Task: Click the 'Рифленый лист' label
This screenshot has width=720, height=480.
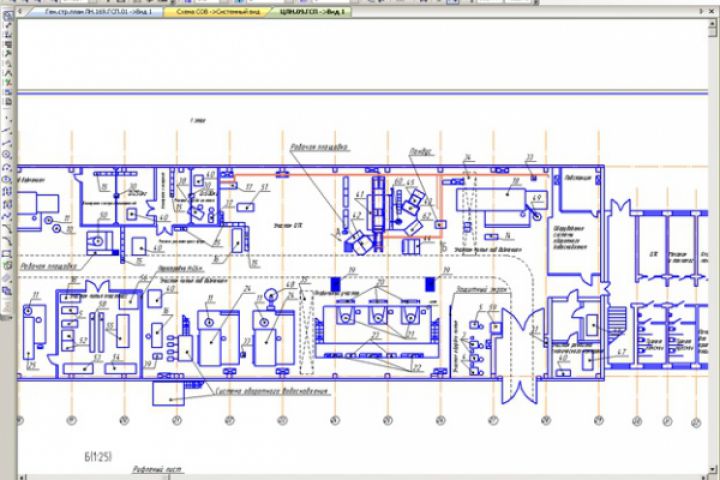Action: [157, 470]
